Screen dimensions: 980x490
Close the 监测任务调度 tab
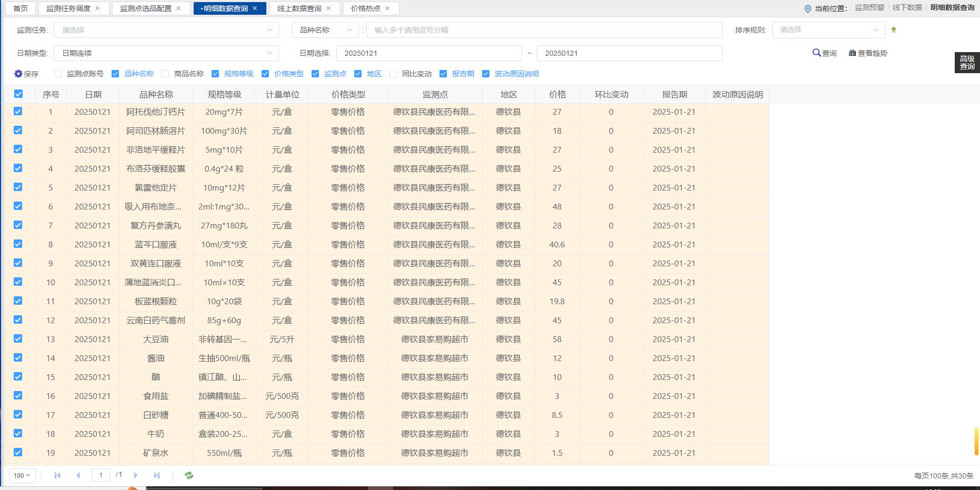pos(97,8)
